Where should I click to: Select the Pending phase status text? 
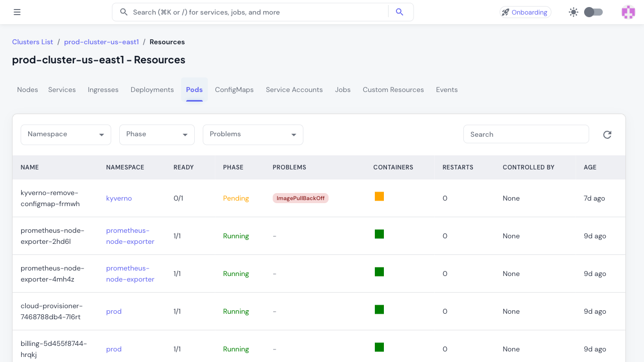click(x=235, y=198)
